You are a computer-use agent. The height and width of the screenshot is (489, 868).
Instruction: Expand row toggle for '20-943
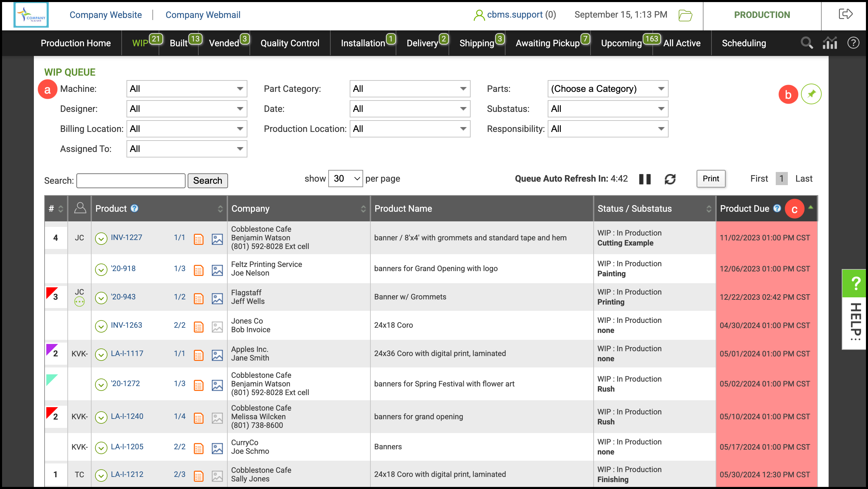[x=101, y=298]
